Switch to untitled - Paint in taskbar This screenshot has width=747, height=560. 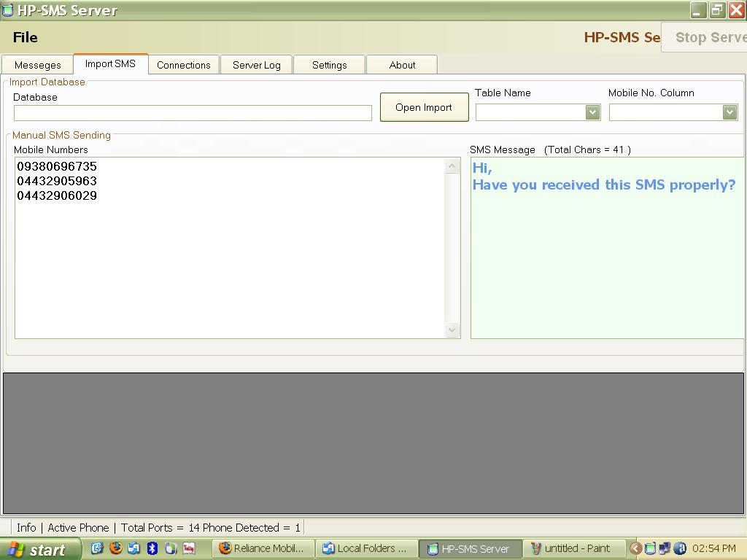point(576,548)
